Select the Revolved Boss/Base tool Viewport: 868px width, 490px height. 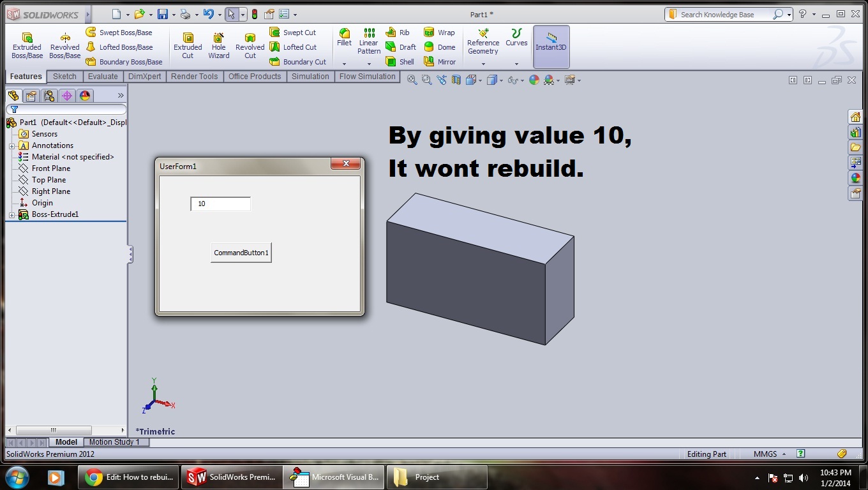click(x=65, y=46)
